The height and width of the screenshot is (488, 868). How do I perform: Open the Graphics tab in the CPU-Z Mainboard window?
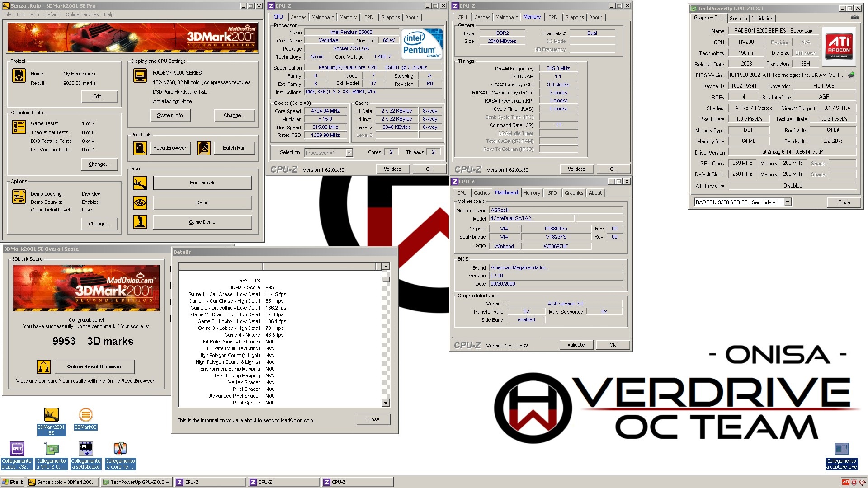574,193
